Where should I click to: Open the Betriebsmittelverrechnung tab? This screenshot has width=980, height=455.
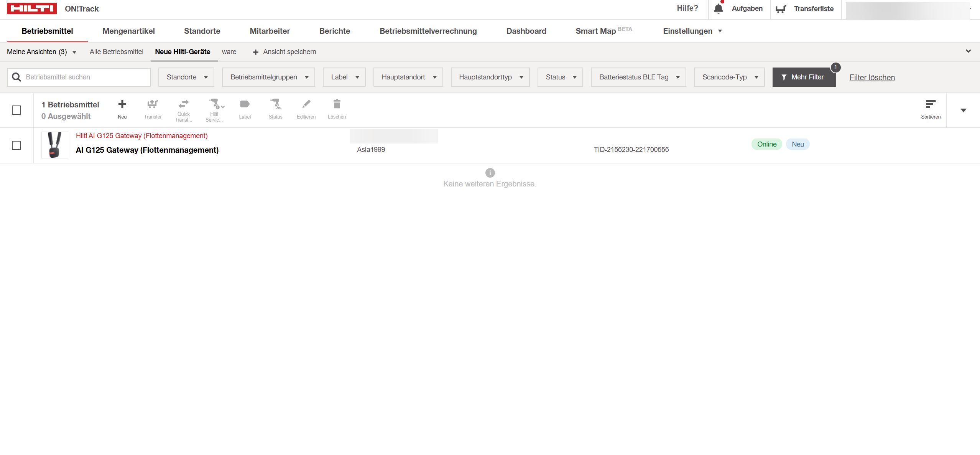[x=428, y=31]
